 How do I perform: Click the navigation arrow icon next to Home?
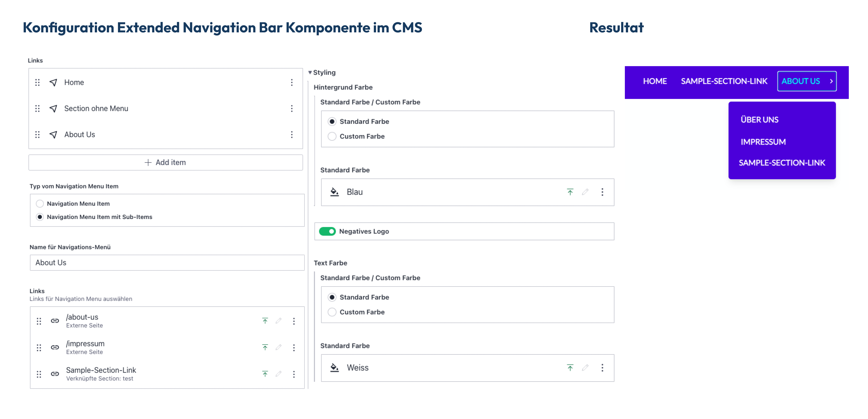coord(53,81)
